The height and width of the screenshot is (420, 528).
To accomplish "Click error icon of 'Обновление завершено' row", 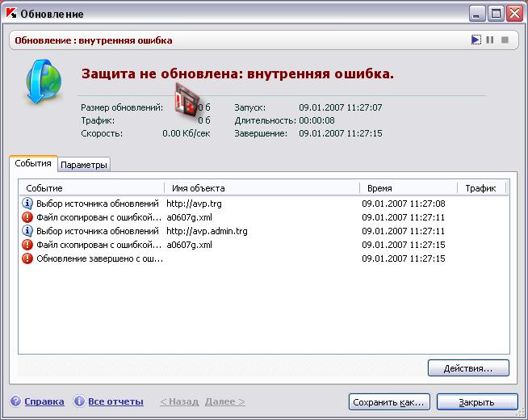I will point(27,258).
